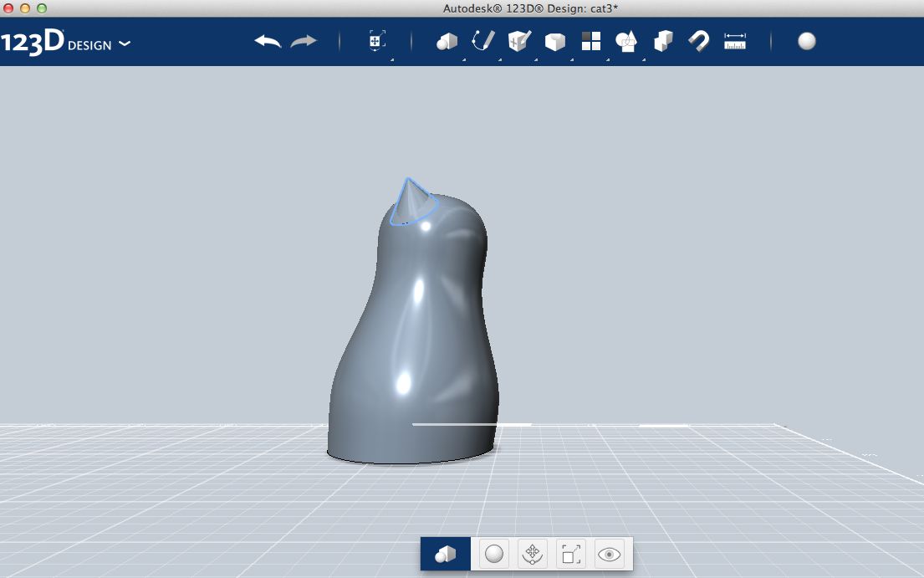
Task: Click the material sphere in bottom bar
Action: click(x=494, y=554)
